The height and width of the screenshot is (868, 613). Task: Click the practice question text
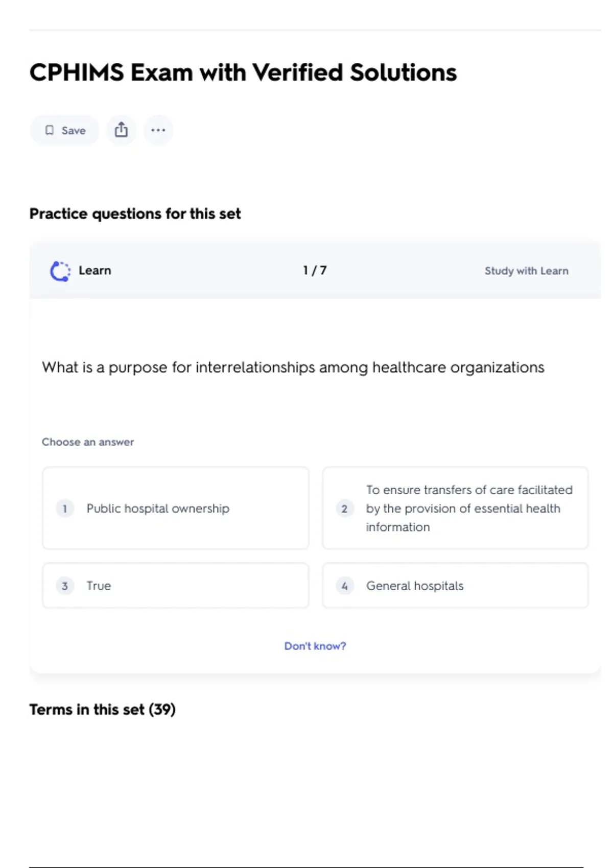293,368
